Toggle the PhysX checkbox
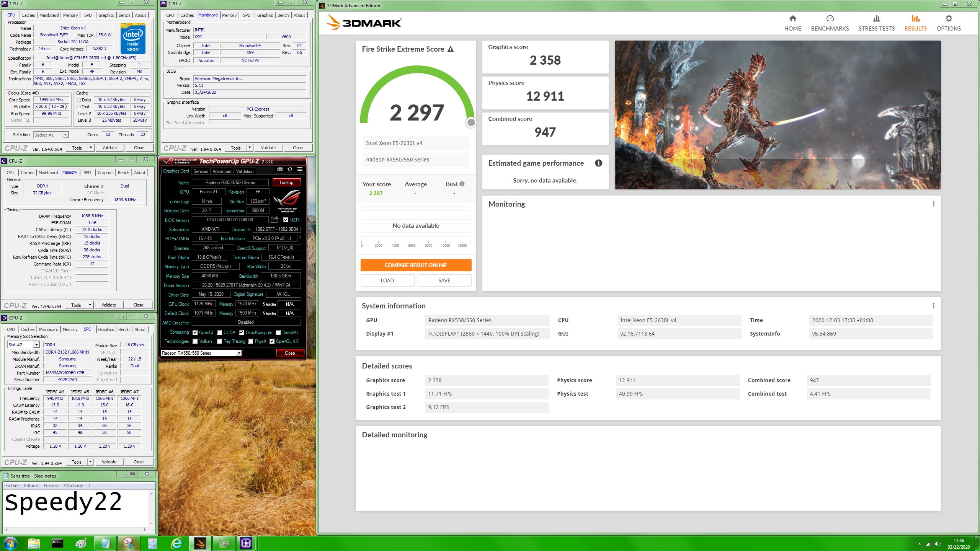 point(250,341)
